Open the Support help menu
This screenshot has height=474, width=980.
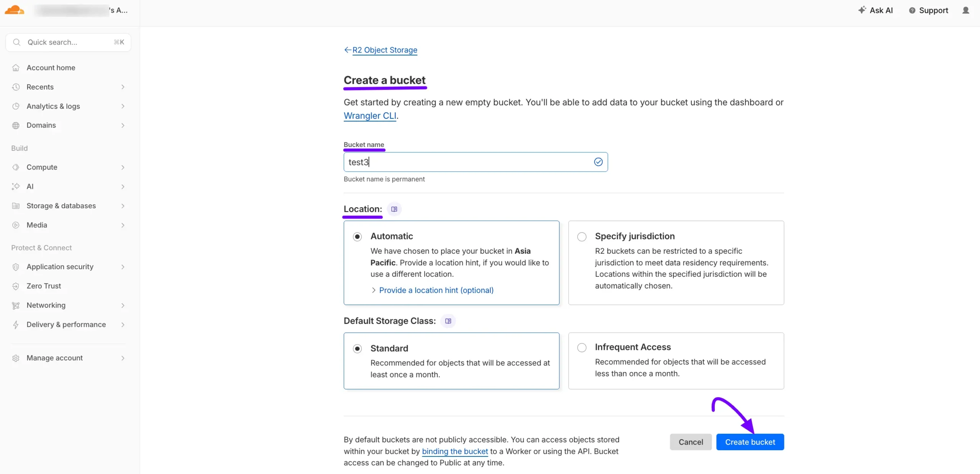pyautogui.click(x=928, y=10)
